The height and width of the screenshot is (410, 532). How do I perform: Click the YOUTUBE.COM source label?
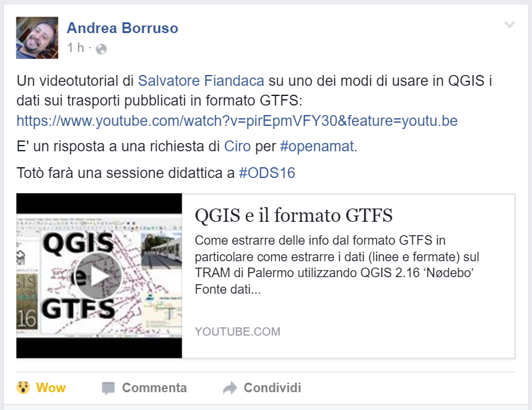(238, 332)
